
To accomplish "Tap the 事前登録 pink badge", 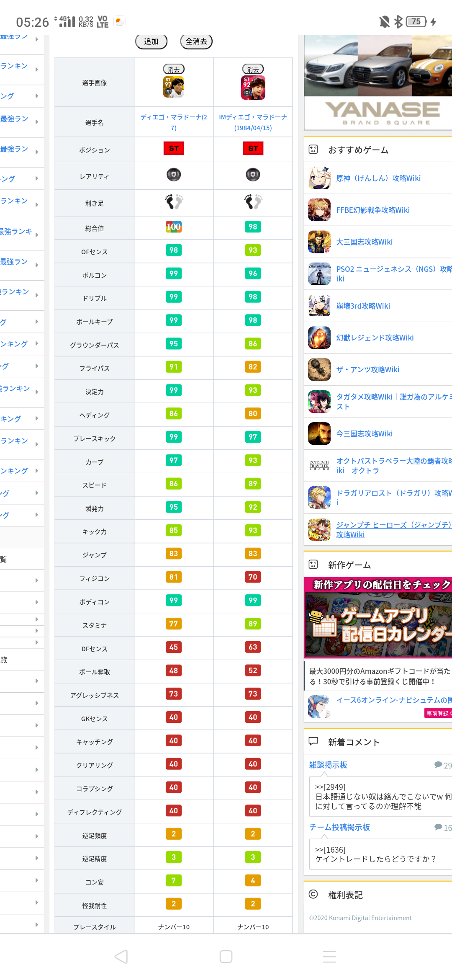I will pos(438,713).
